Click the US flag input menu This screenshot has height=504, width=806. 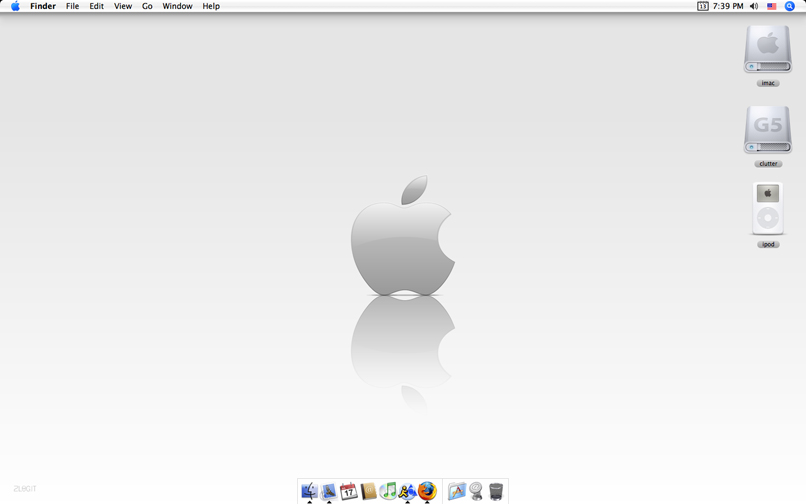[772, 6]
